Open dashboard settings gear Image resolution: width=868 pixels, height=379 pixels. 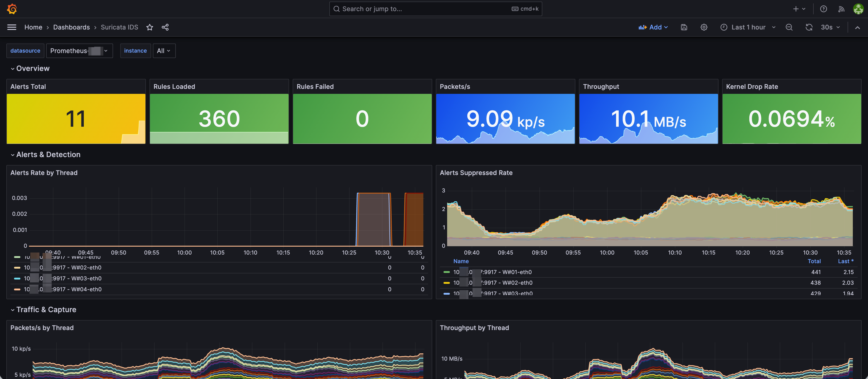coord(704,27)
